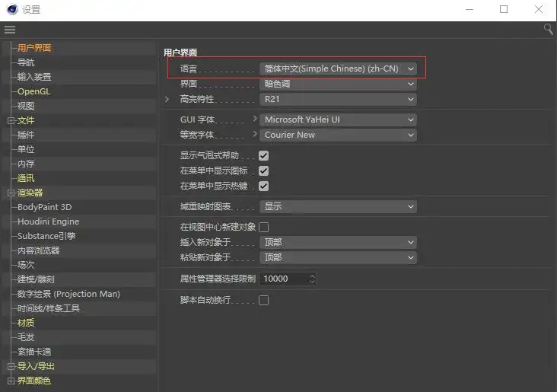The height and width of the screenshot is (392, 557).
Task: Select 场次 in the sidebar
Action: [26, 265]
